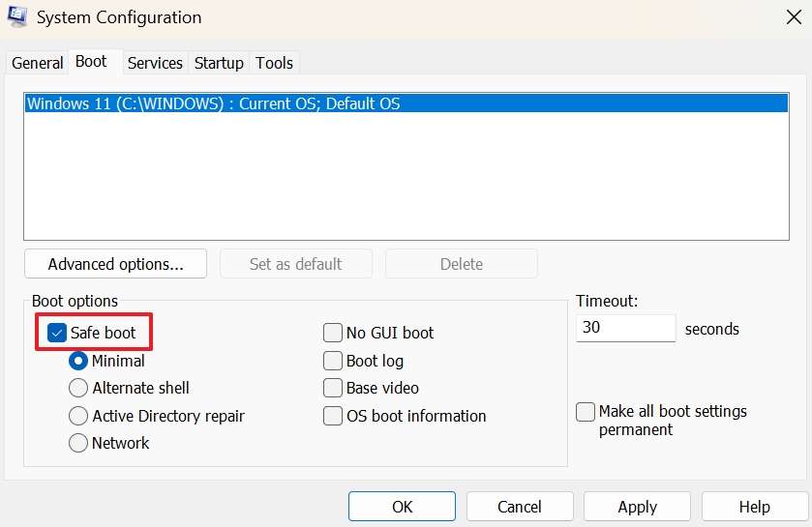
Task: Close the System Configuration window
Action: click(794, 17)
